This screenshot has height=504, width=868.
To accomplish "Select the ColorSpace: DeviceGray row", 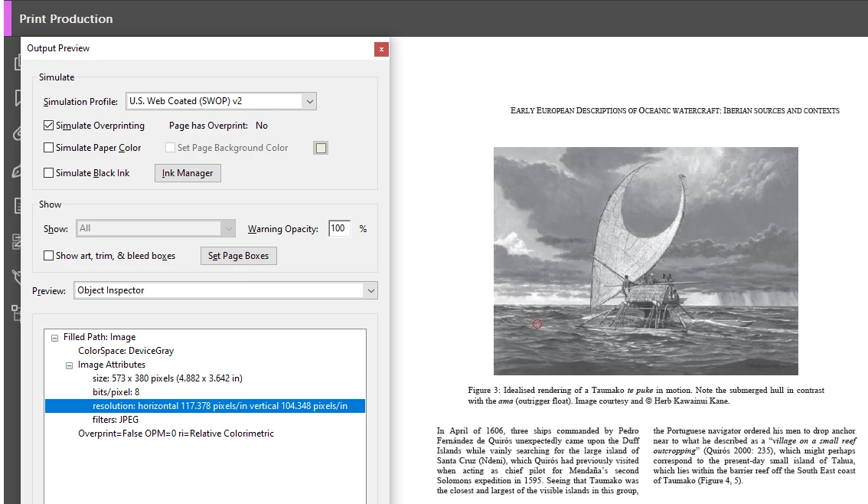I will (x=126, y=351).
